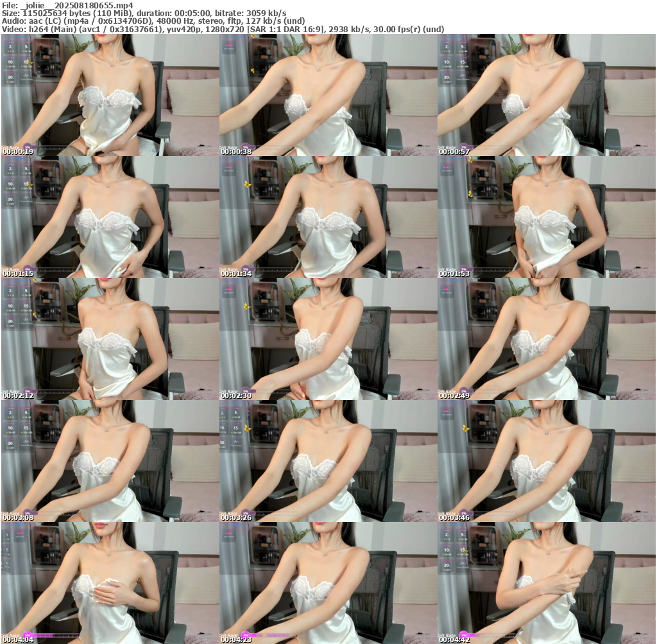Click the frame marked 00:01:53
Image resolution: width=657 pixels, height=644 pixels.
(546, 217)
